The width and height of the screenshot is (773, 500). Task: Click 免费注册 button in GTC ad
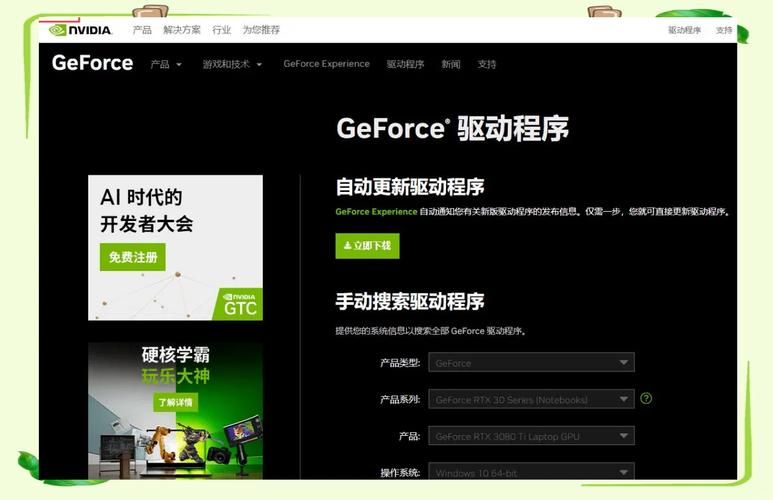click(133, 257)
